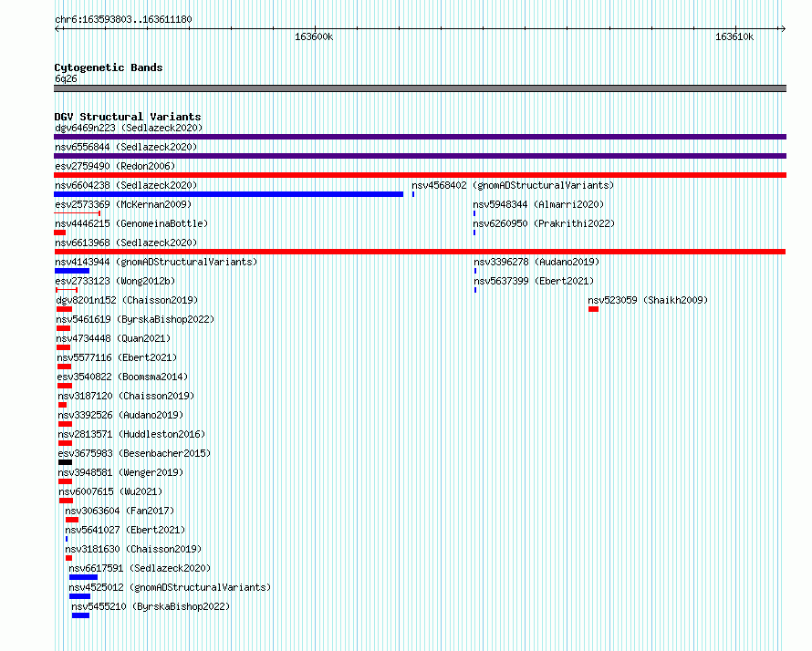The width and height of the screenshot is (812, 651).
Task: Click the purple bar under dgv6469n223
Action: tap(420, 137)
